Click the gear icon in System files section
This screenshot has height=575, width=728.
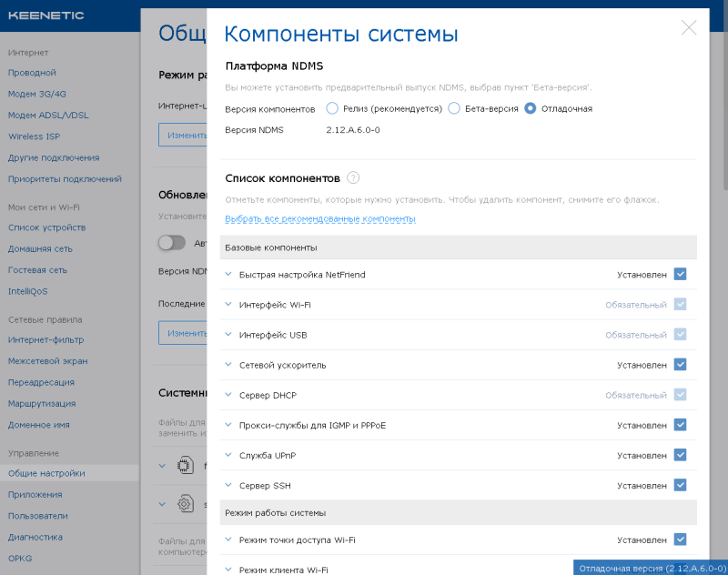click(185, 503)
